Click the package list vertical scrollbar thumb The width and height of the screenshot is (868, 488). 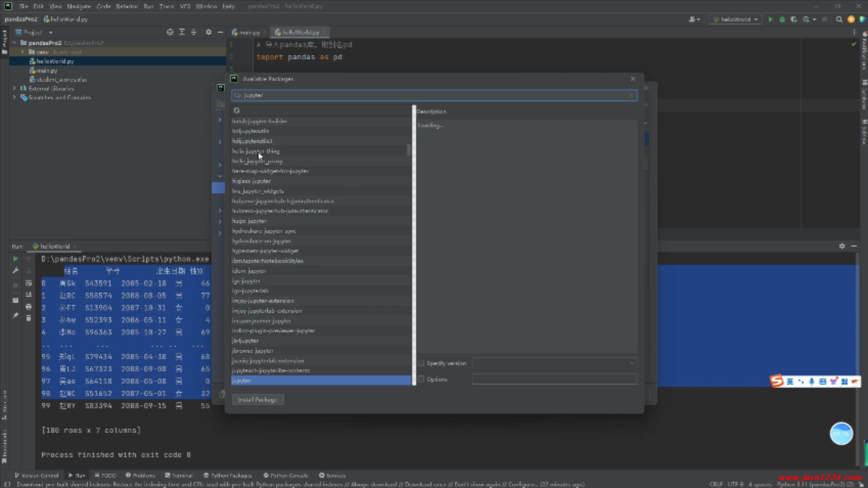409,150
